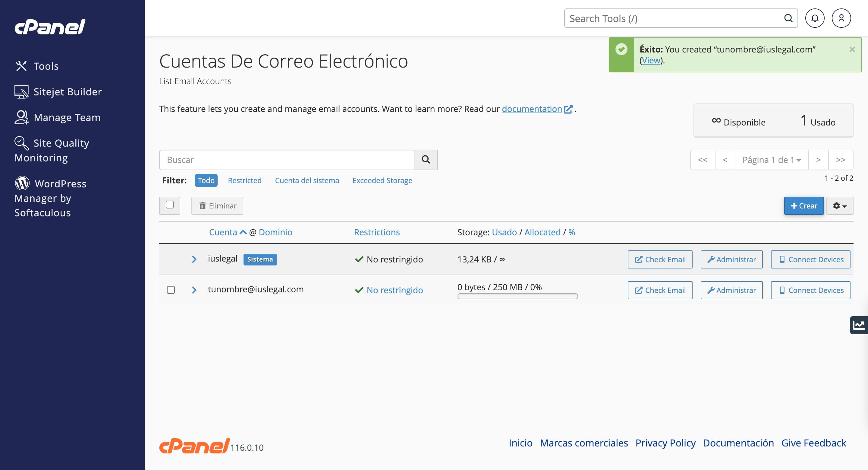Expand the tunombre@iuslegal.com account details
The width and height of the screenshot is (868, 470).
point(194,290)
